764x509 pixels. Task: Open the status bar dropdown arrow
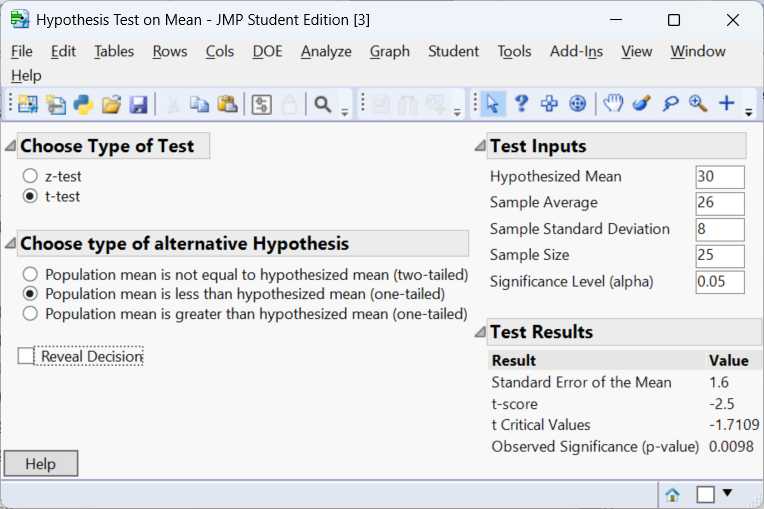[728, 493]
